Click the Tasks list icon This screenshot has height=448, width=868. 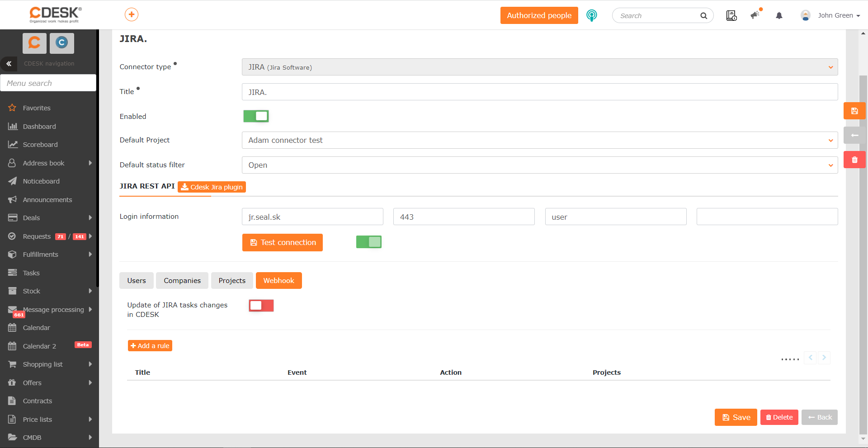point(12,273)
